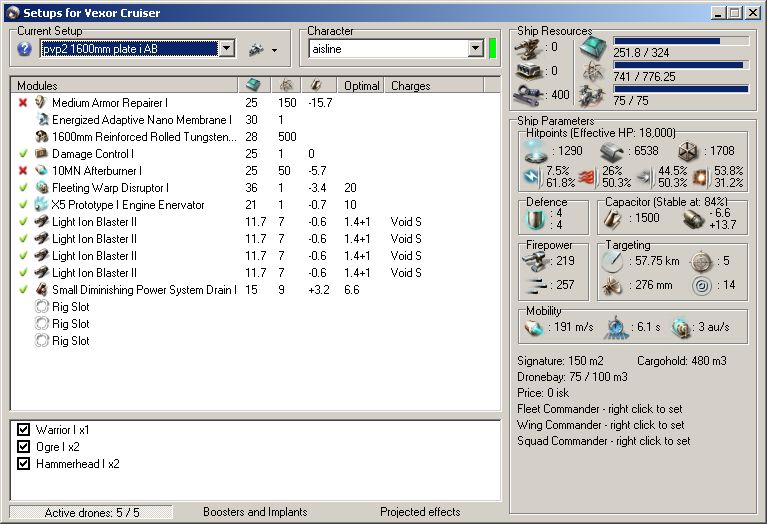Click the Fleeting Warp Disruptor I icon
767x524 pixels.
coord(42,187)
